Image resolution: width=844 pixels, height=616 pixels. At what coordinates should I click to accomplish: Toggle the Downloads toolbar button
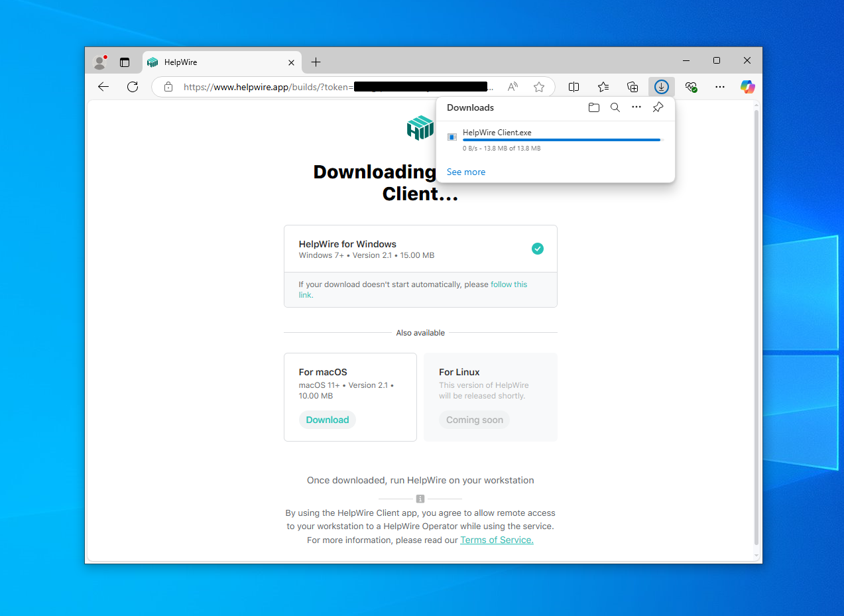[x=662, y=87]
